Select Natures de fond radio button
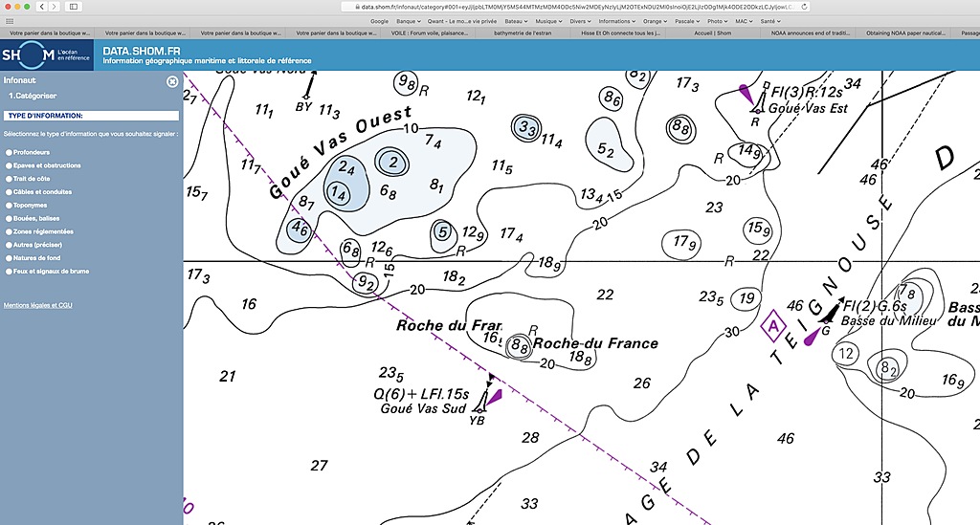This screenshot has height=525, width=980. [9, 258]
